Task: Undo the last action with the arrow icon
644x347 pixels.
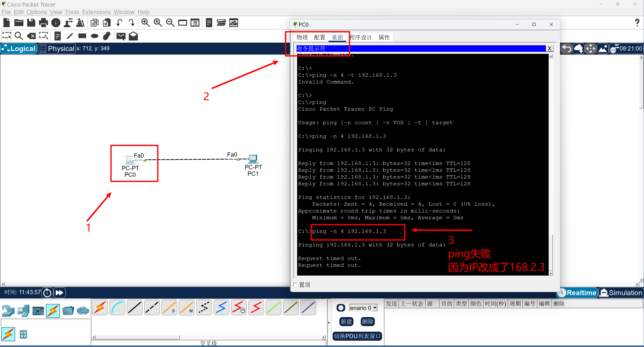Action: click(x=119, y=23)
